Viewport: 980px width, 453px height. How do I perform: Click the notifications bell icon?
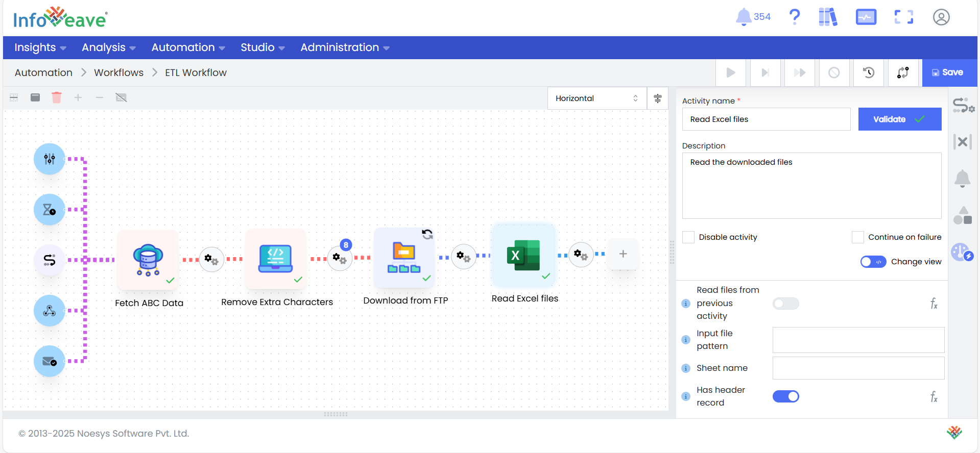click(743, 17)
